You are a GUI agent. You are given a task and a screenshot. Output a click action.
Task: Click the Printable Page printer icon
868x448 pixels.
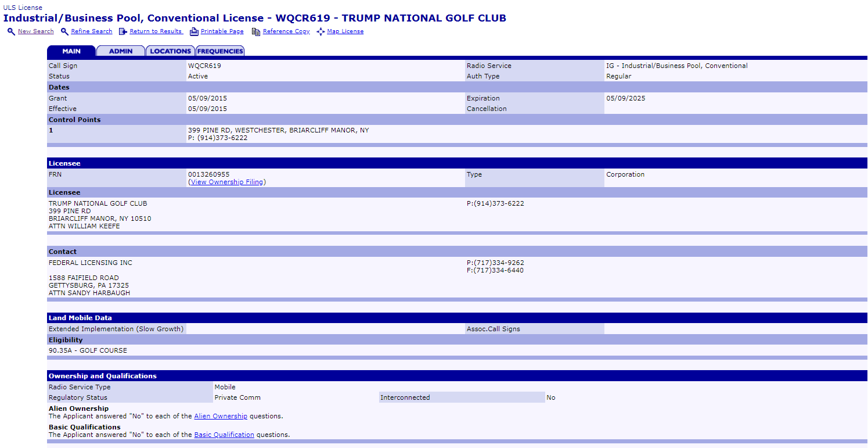(194, 31)
